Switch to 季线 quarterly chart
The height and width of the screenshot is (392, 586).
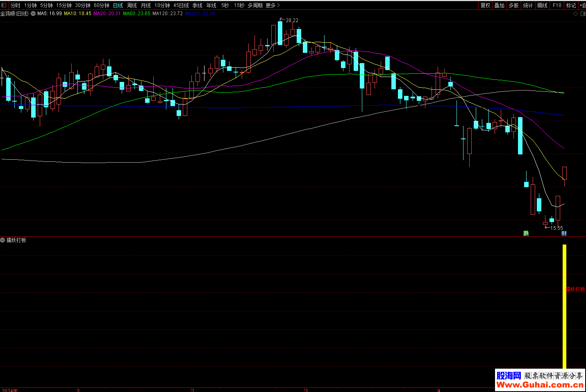click(x=198, y=5)
